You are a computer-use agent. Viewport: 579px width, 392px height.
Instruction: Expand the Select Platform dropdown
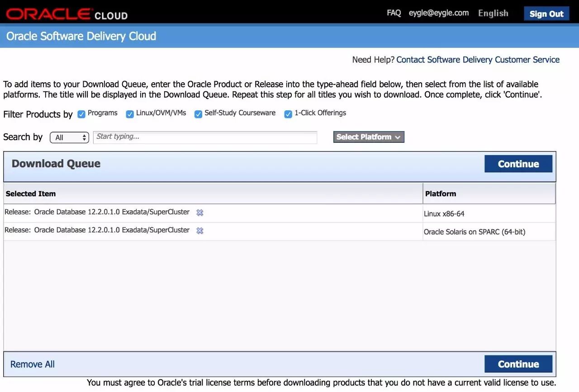tap(369, 137)
